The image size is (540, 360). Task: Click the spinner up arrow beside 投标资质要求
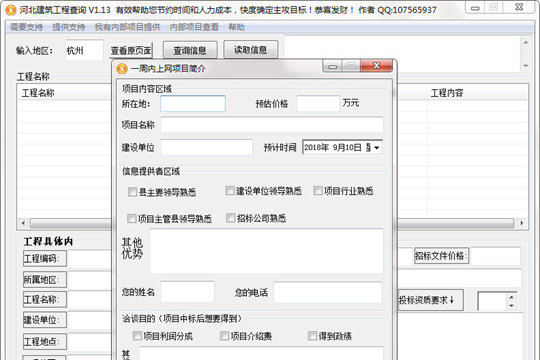pyautogui.click(x=512, y=297)
